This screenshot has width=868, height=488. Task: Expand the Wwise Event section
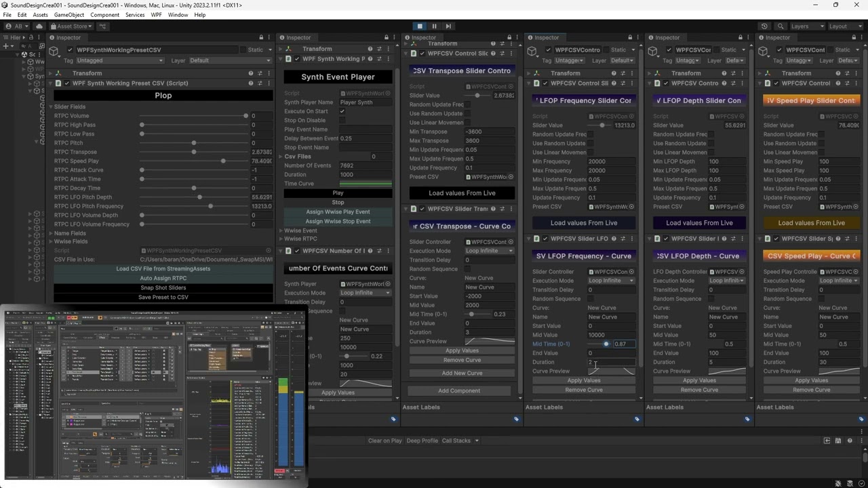click(x=282, y=231)
